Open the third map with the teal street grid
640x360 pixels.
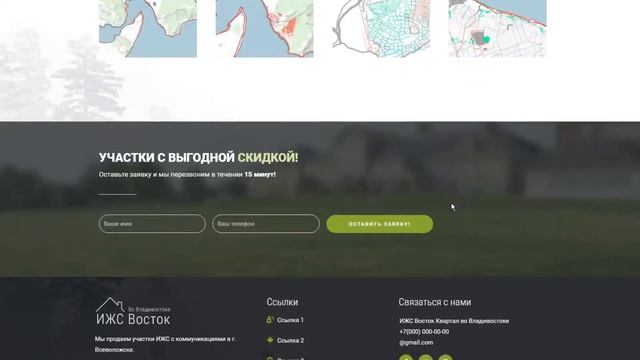pos(381,28)
